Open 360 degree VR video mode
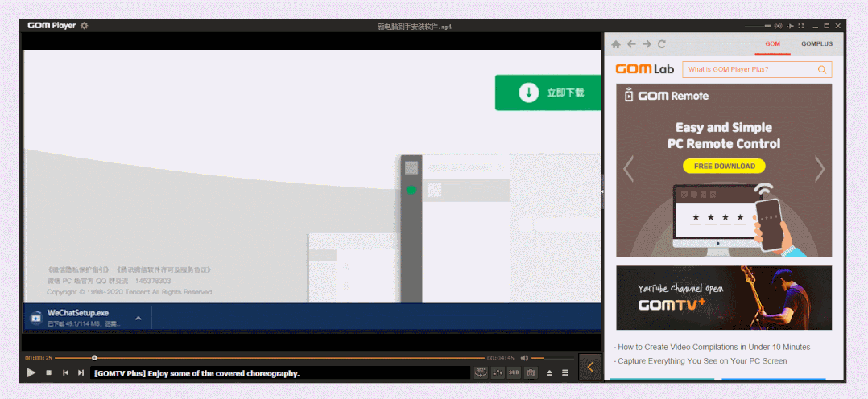 click(480, 373)
